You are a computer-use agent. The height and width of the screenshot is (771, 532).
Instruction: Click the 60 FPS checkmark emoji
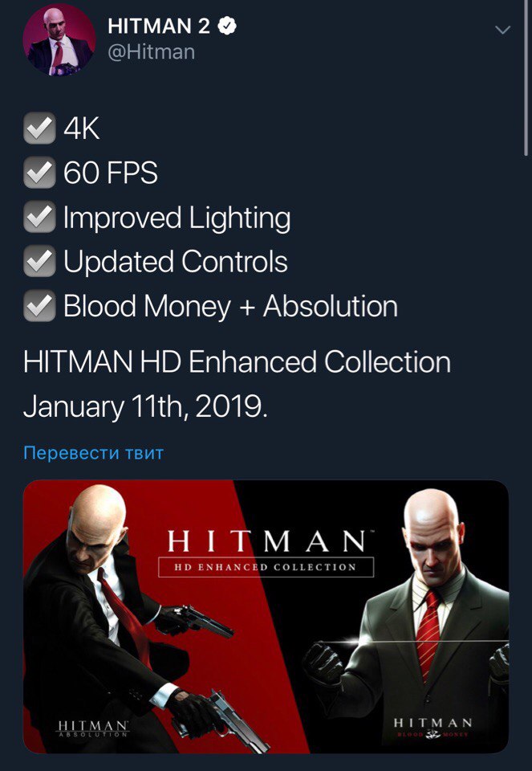tap(39, 173)
